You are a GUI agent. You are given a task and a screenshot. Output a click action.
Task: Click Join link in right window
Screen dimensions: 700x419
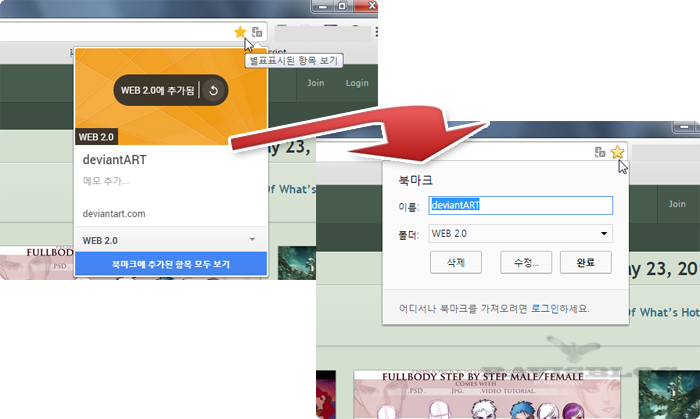pyautogui.click(x=677, y=204)
